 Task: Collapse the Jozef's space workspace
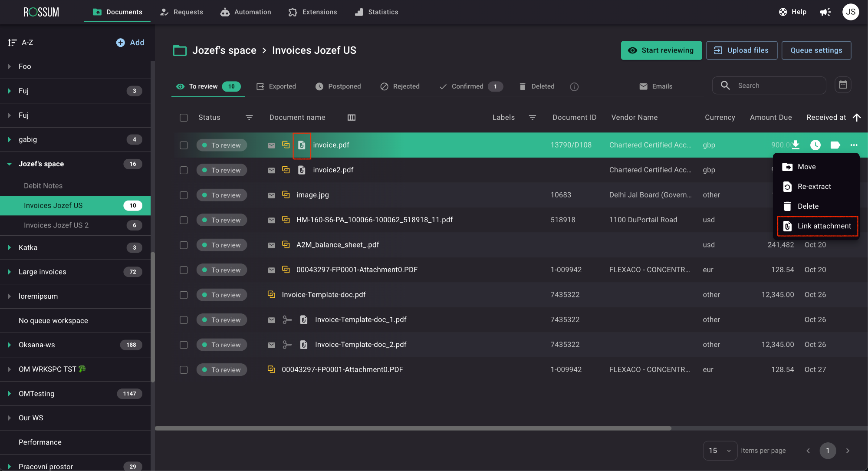click(x=9, y=164)
